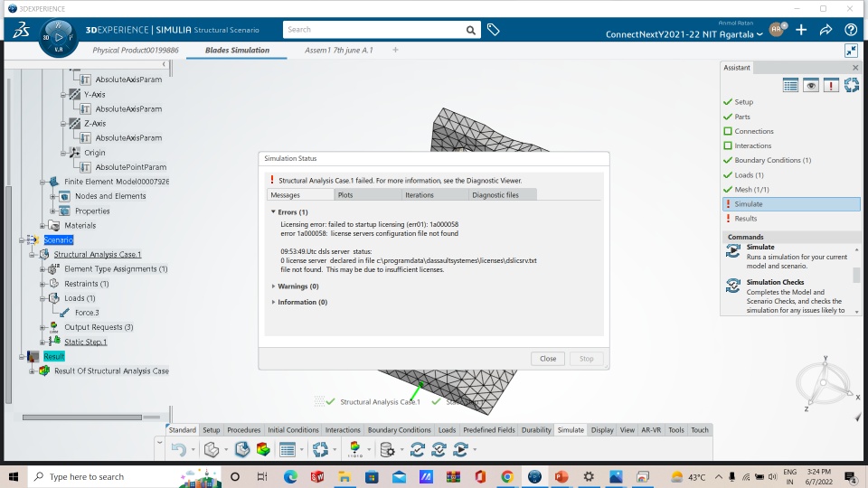Add a new tab with plus

tap(395, 50)
